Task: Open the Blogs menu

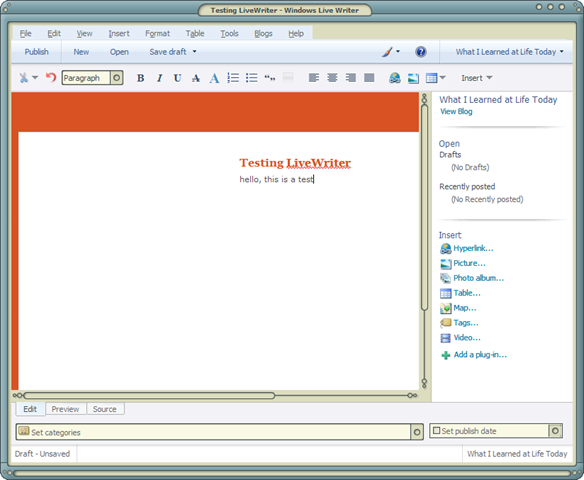Action: click(263, 34)
